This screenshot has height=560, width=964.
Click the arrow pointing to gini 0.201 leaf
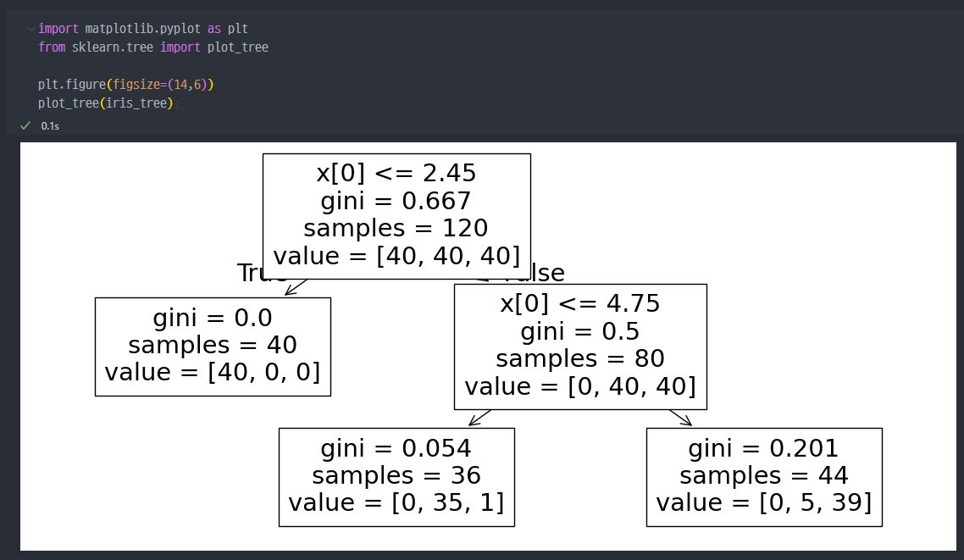(680, 418)
